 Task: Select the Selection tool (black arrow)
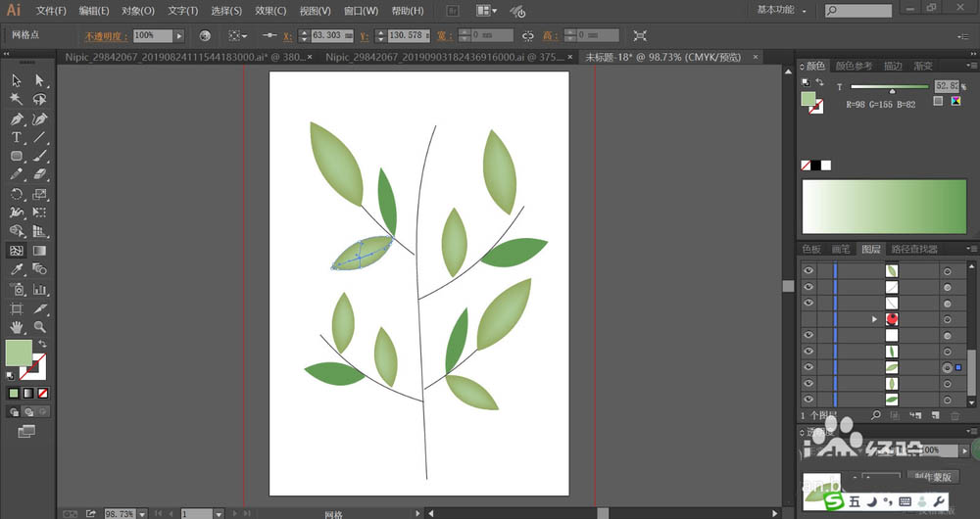[17, 80]
